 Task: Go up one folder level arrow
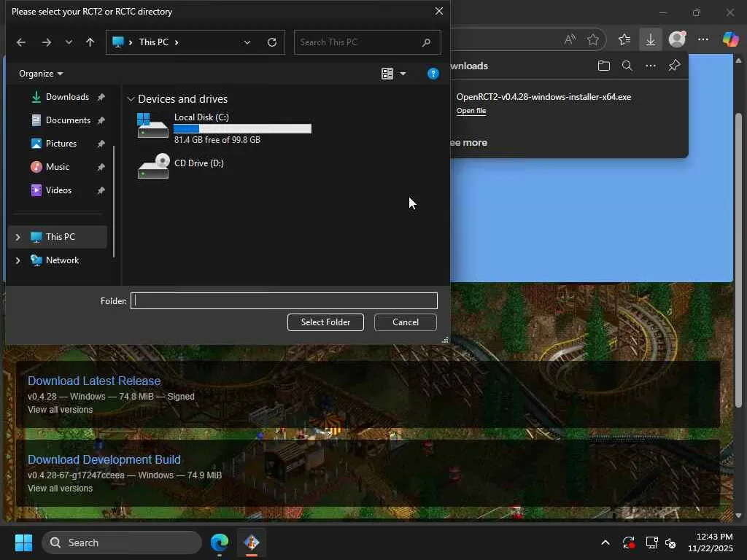pyautogui.click(x=90, y=42)
